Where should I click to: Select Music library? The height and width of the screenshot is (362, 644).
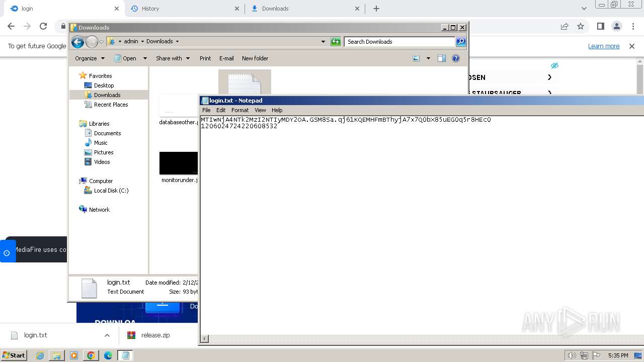click(96, 143)
